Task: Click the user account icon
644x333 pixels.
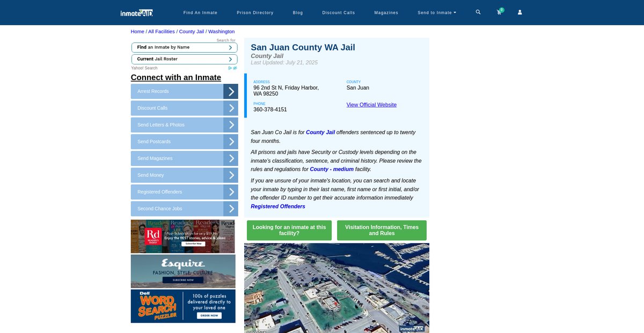Action: (x=519, y=12)
